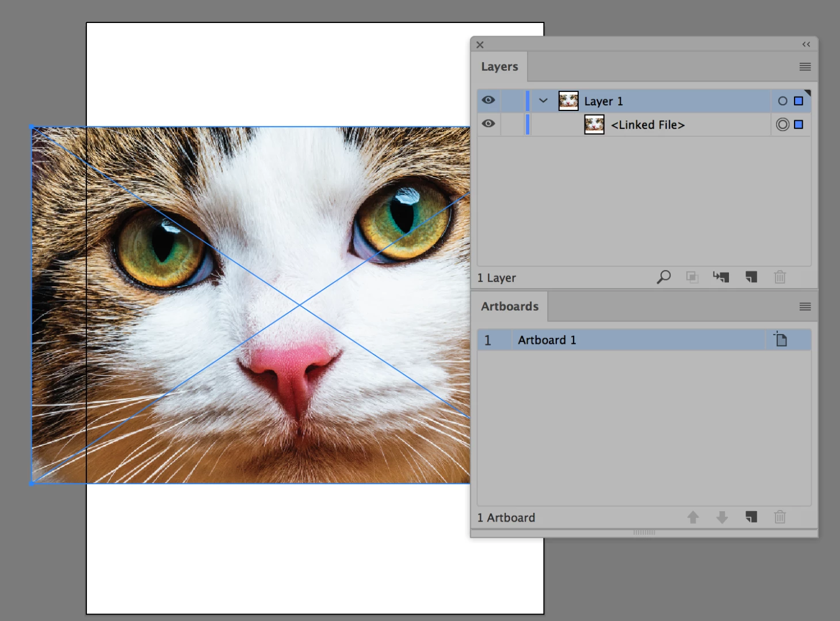Toggle Linked File lock column
The height and width of the screenshot is (621, 840).
(512, 124)
